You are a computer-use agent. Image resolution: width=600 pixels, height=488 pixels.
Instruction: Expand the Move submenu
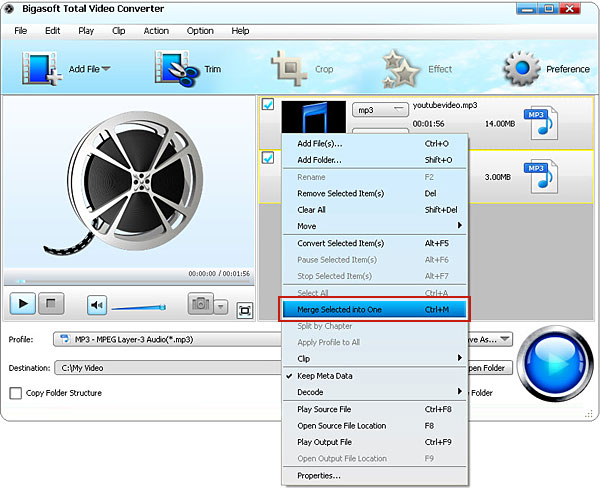(x=374, y=226)
